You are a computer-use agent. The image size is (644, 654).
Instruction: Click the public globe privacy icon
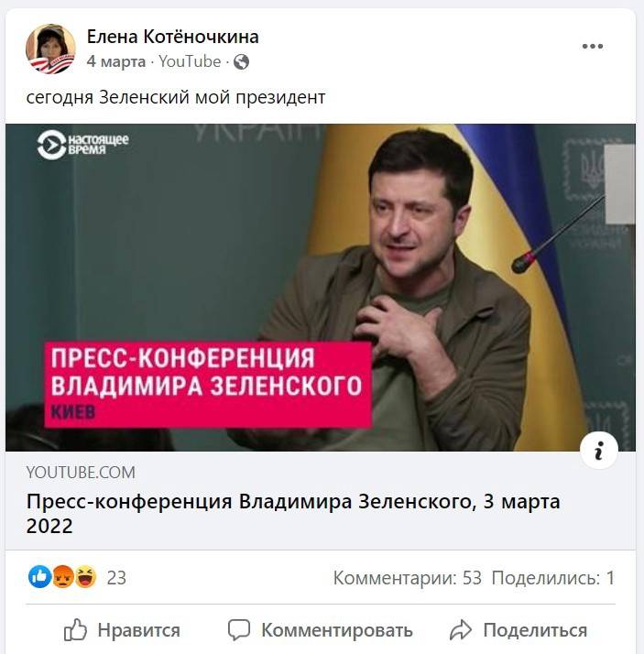pos(241,62)
